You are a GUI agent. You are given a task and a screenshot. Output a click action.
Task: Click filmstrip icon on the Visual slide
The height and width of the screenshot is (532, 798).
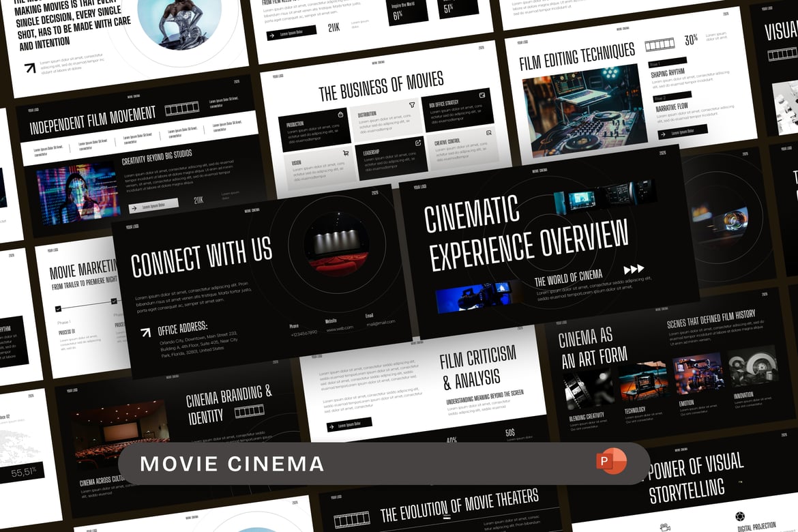782,53
